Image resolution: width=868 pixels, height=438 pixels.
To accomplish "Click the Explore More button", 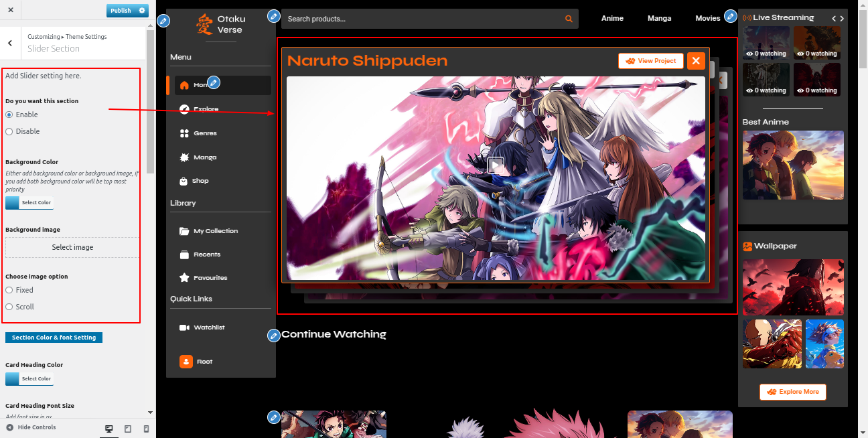I will (793, 392).
